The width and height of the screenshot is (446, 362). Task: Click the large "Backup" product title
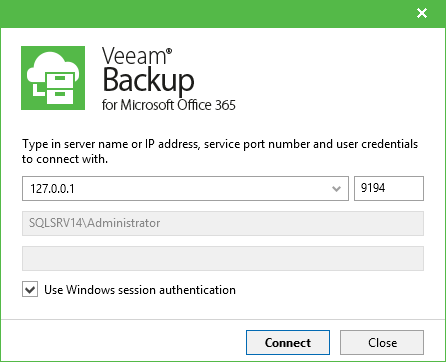(x=148, y=80)
